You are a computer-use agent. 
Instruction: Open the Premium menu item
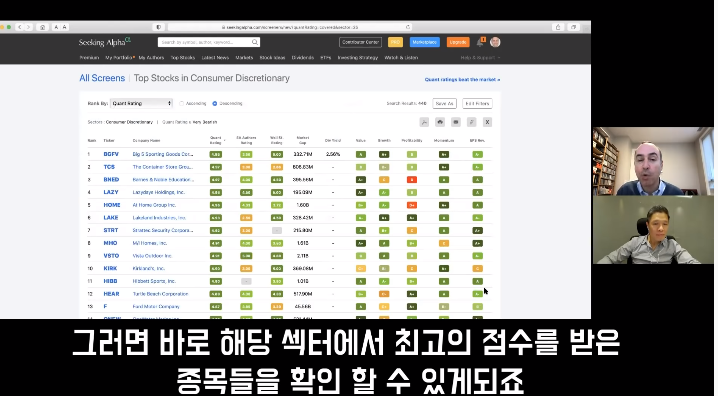click(89, 58)
